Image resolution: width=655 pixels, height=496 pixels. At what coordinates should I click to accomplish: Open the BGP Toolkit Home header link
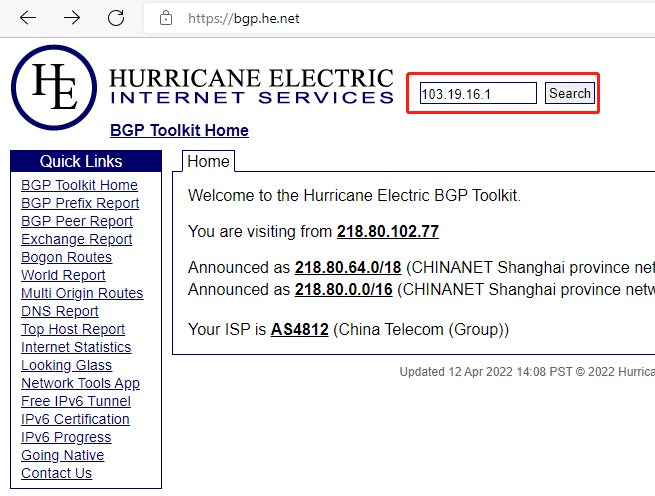click(x=179, y=130)
